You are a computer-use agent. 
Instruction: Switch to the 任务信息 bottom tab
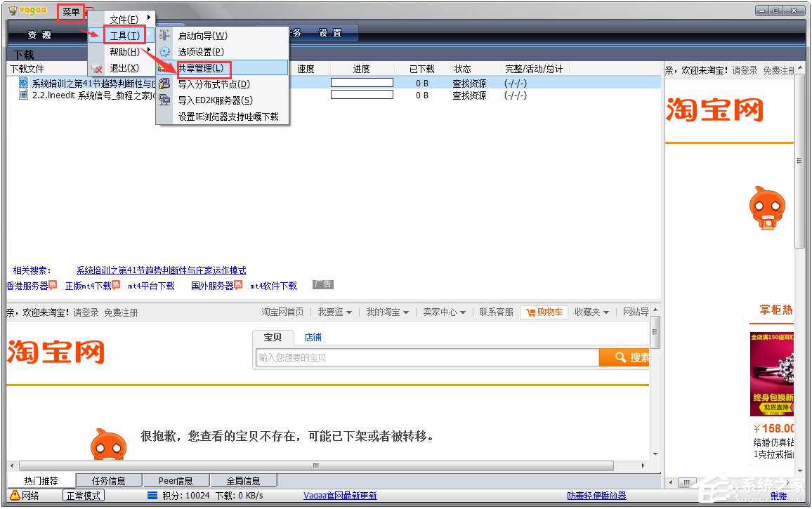tap(108, 481)
